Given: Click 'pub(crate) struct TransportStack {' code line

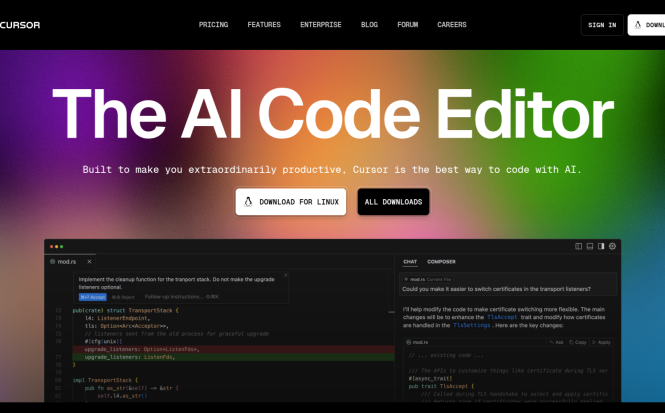Looking at the screenshot, I should tap(125, 310).
